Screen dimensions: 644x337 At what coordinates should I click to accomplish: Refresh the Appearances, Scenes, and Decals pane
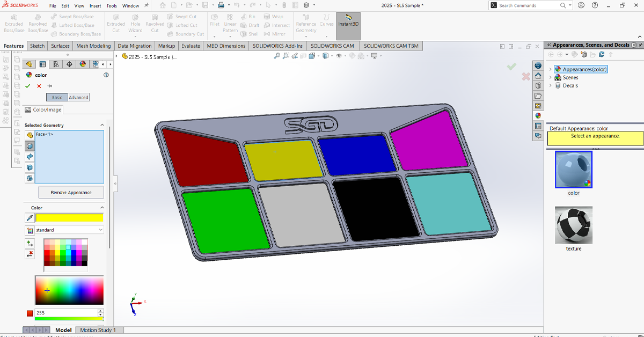(x=602, y=55)
